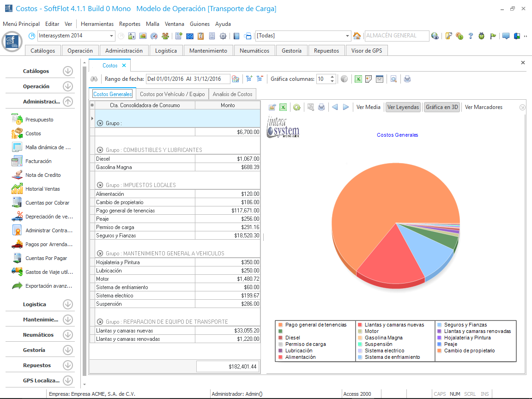The width and height of the screenshot is (532, 399).
Task: Click the home icon beside ALMACÉN GENERAL
Action: (357, 36)
